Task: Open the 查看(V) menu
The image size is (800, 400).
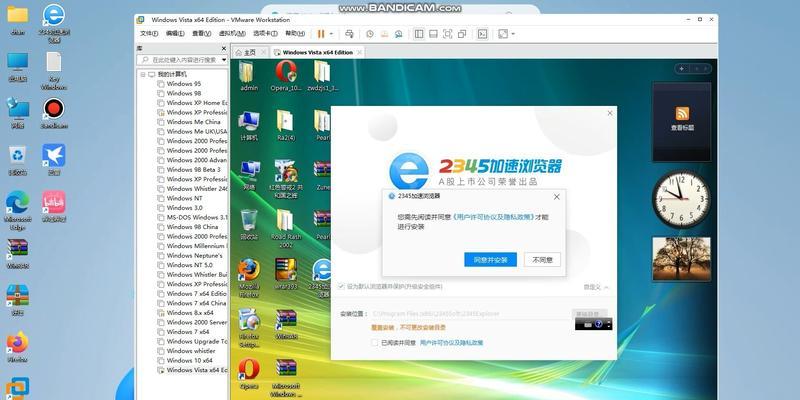Action: (202, 34)
